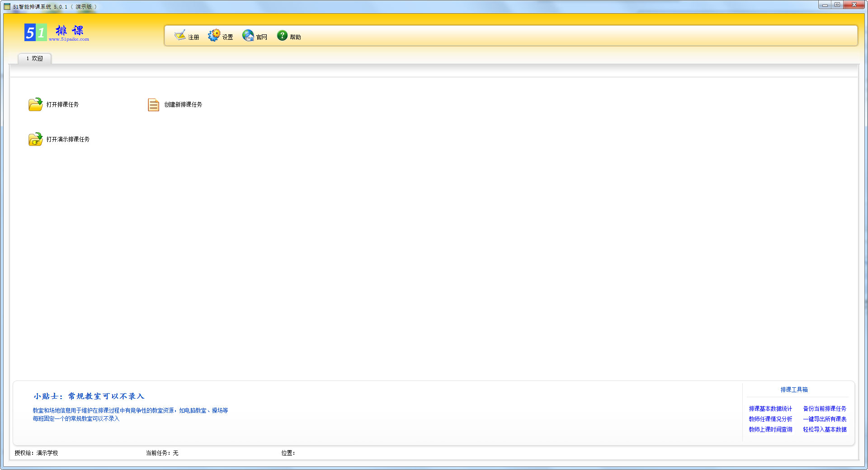This screenshot has height=470, width=868.
Task: Switch to the 1 欢迎 tab
Action: click(x=35, y=58)
